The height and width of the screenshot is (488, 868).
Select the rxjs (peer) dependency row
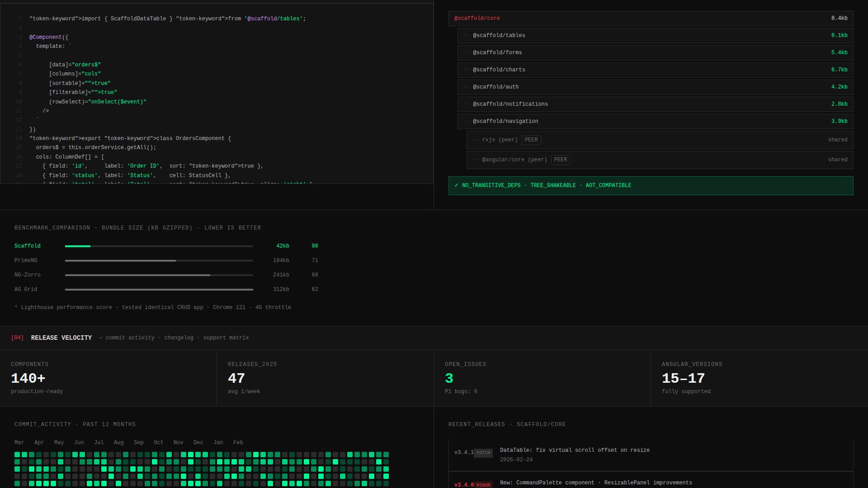coord(660,140)
